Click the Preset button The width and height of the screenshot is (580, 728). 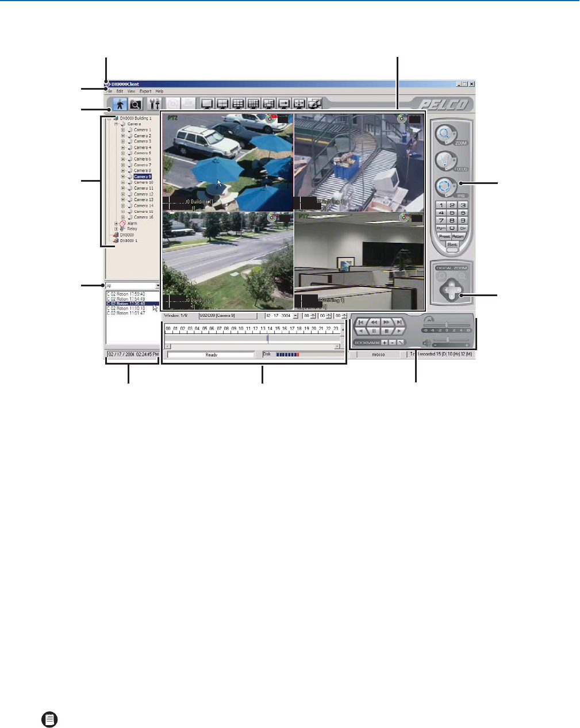tap(444, 236)
